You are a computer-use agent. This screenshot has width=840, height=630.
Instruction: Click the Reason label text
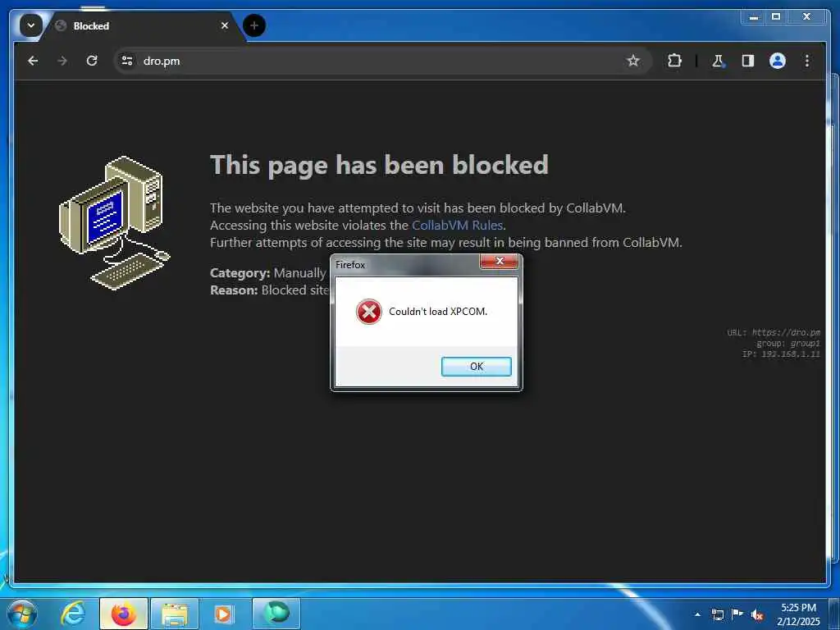234,290
